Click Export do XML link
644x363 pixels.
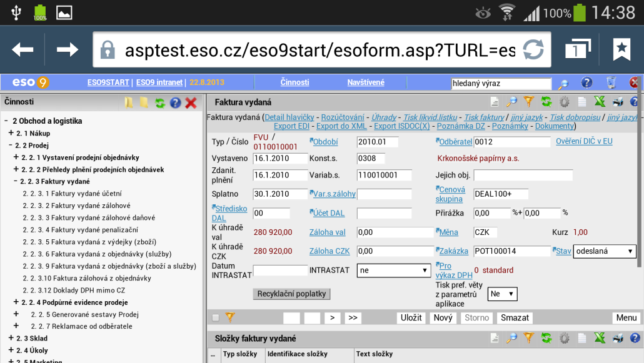point(341,126)
